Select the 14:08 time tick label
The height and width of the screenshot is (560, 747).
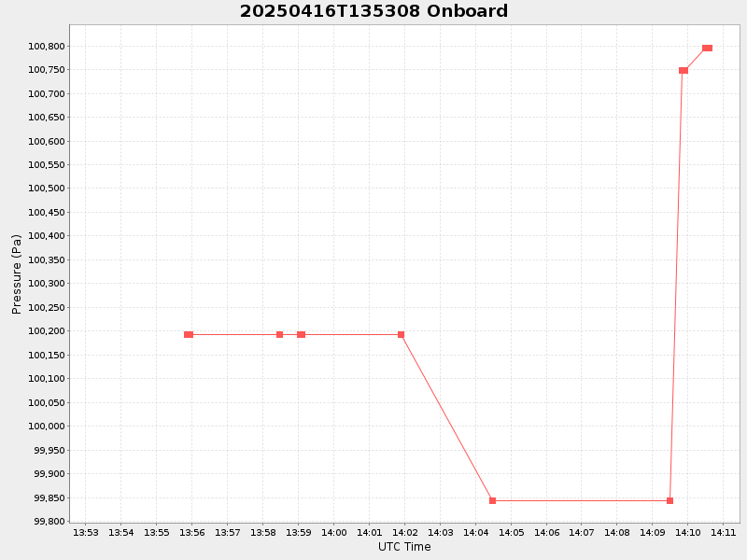(x=617, y=532)
